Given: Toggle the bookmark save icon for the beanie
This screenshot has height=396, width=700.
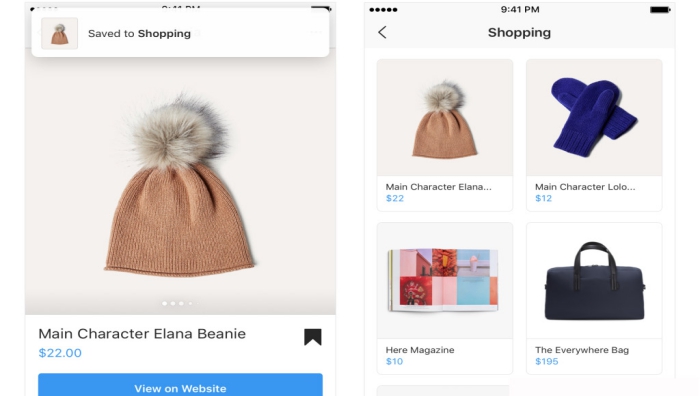Looking at the screenshot, I should 313,337.
